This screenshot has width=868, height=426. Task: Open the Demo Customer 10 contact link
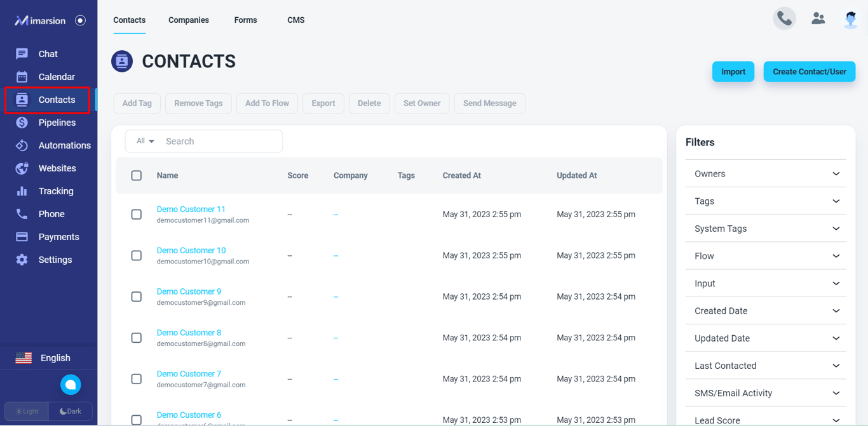pos(191,250)
